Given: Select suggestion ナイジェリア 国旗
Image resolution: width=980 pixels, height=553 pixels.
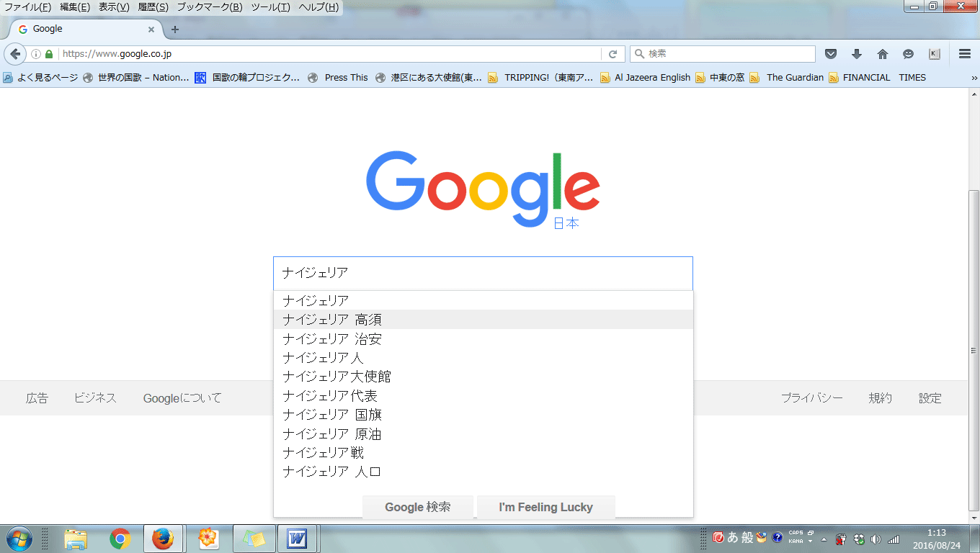Looking at the screenshot, I should tap(484, 415).
